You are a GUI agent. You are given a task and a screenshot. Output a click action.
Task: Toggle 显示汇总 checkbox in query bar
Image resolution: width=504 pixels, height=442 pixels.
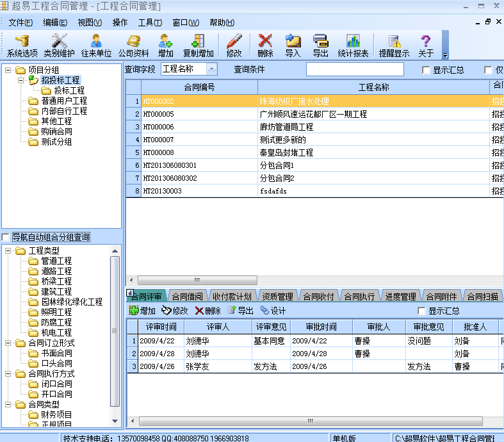[x=426, y=70]
